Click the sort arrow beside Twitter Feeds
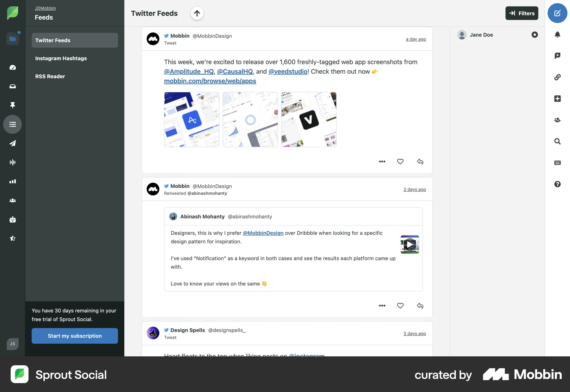570x392 pixels. click(197, 13)
